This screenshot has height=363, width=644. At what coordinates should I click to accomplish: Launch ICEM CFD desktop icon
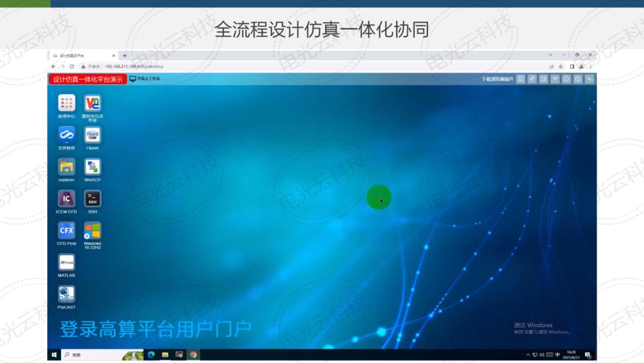(x=67, y=199)
